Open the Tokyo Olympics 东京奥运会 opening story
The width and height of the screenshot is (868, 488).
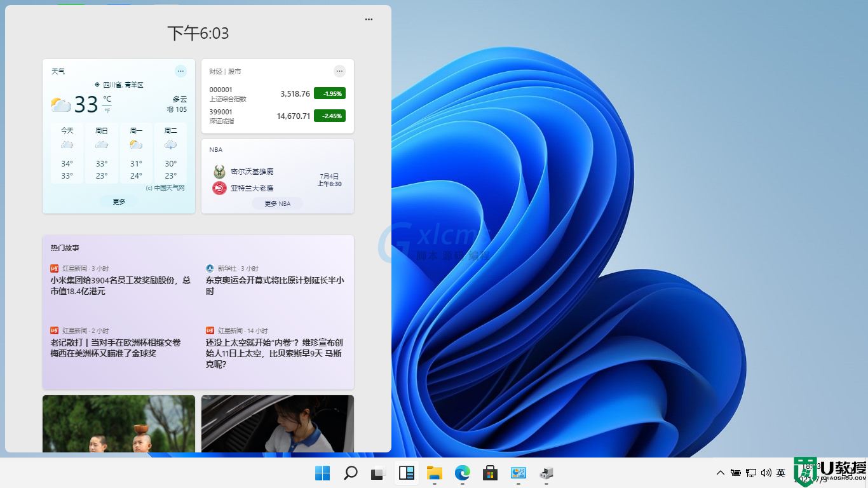275,285
